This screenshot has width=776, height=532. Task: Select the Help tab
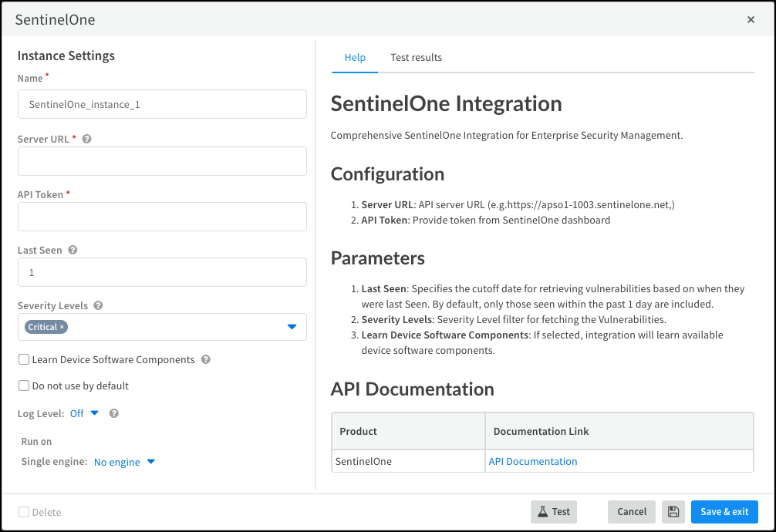click(355, 58)
